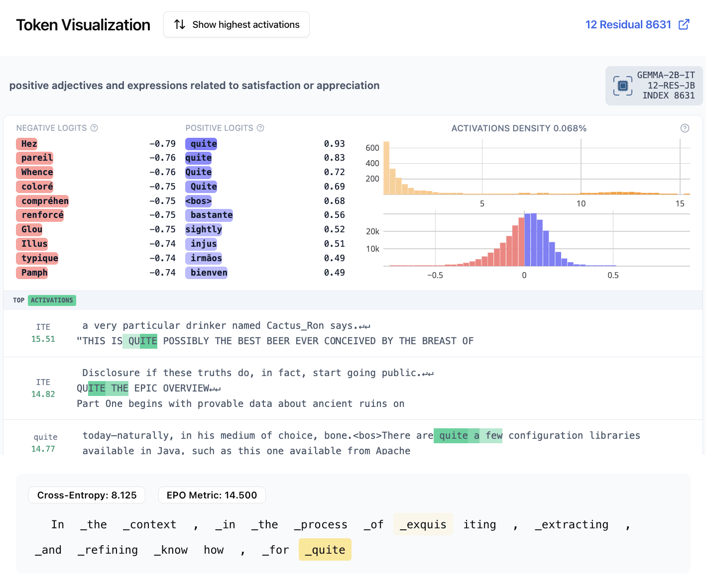Click the Activations Density help icon

[x=685, y=128]
